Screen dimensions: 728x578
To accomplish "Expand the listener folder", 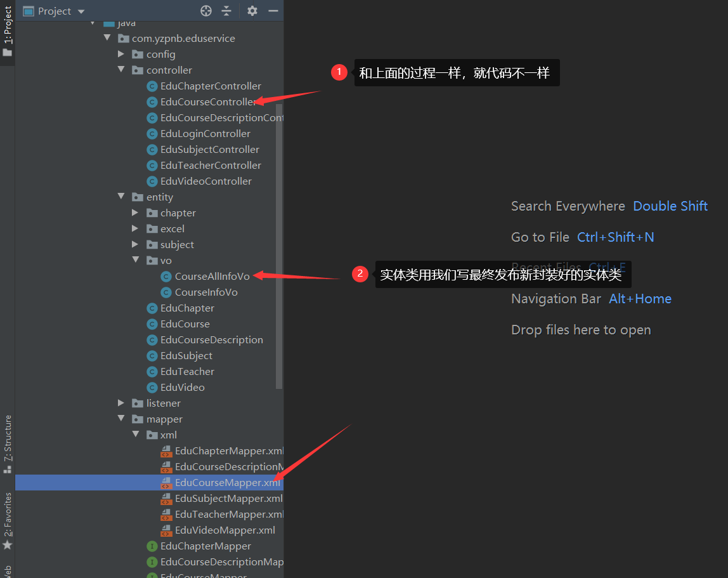I will pos(122,403).
